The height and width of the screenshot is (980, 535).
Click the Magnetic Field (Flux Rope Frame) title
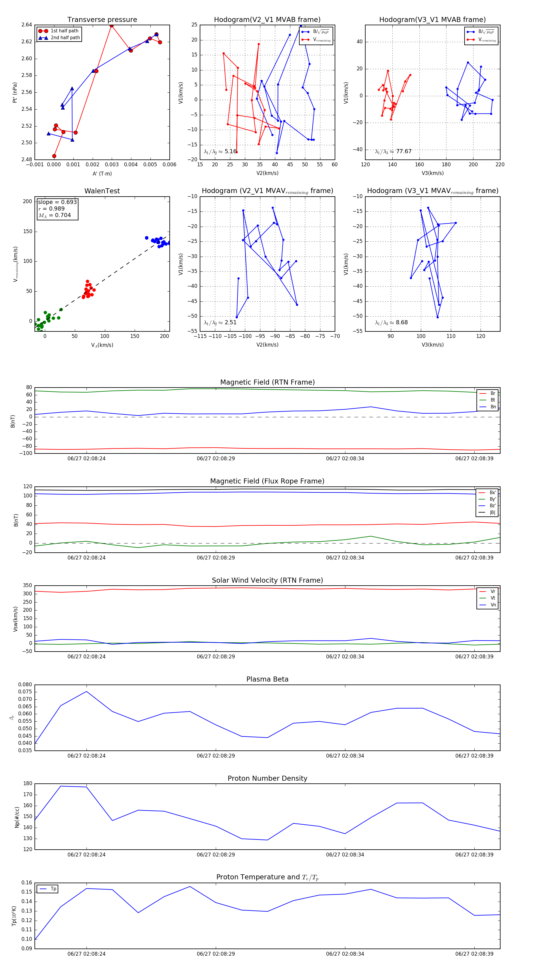coord(267,481)
